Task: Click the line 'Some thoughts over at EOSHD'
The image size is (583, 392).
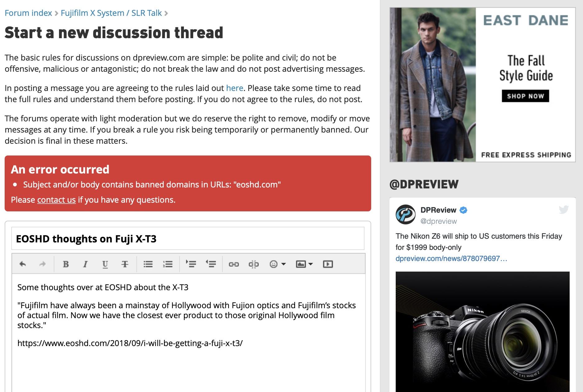Action: [x=103, y=287]
